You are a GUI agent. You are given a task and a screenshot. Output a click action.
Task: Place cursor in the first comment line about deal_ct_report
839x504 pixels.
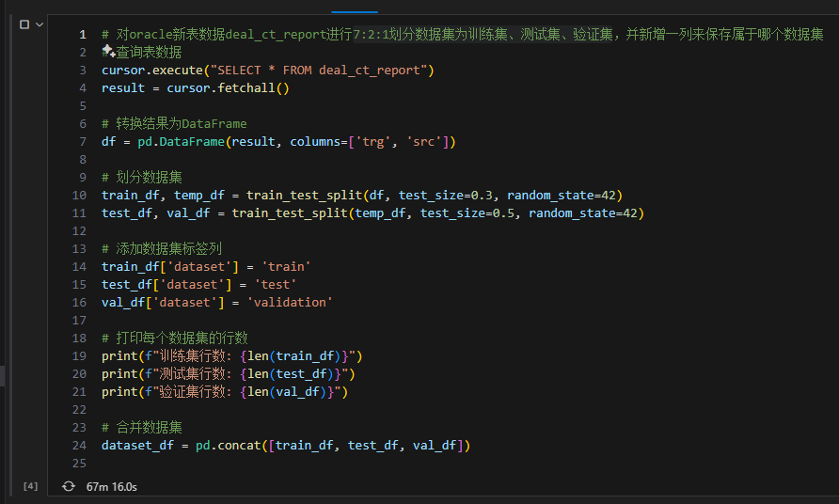coord(463,34)
